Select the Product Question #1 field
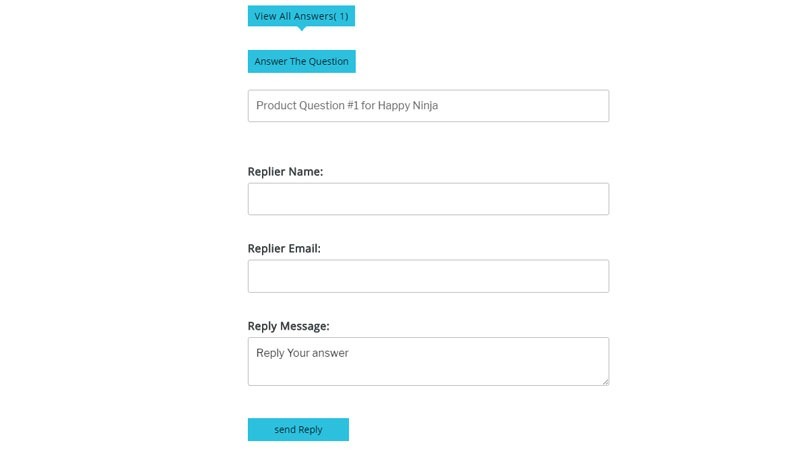Screen dimensions: 797x461 point(428,106)
